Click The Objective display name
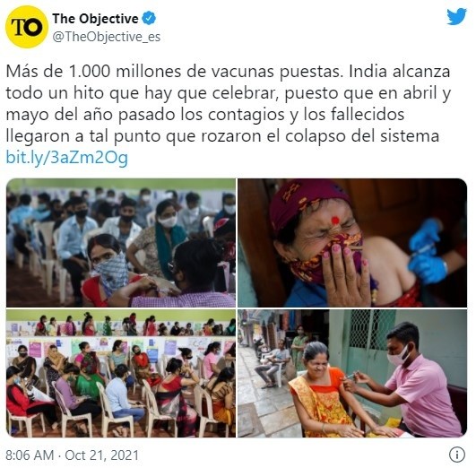This screenshot has width=476, height=468. coord(96,19)
